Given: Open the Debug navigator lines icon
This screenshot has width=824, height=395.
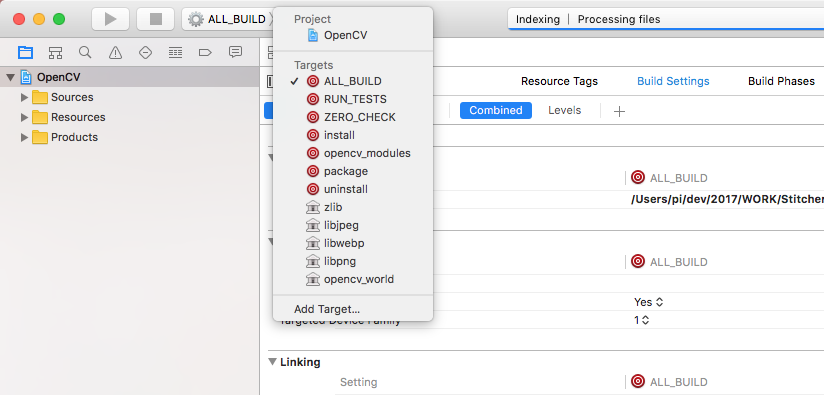Looking at the screenshot, I should click(175, 52).
